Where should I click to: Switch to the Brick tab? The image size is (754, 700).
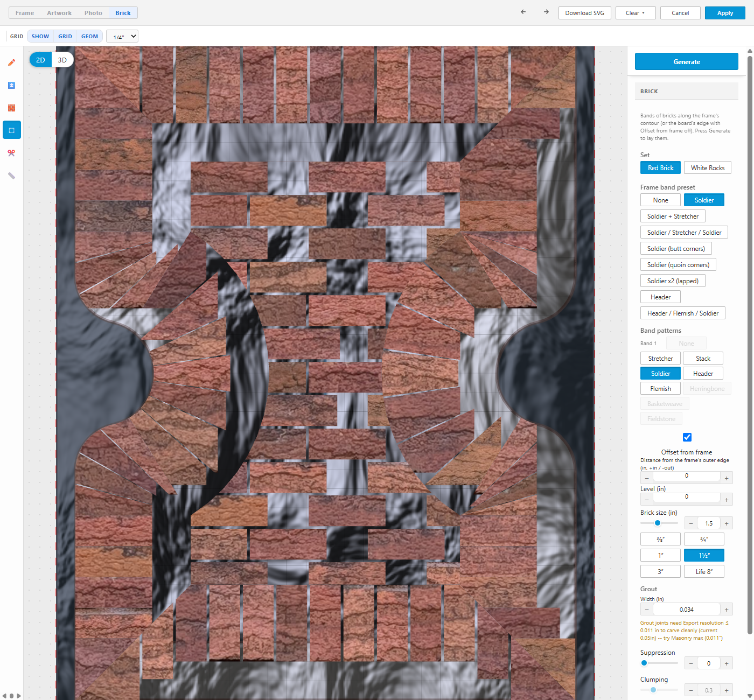123,13
